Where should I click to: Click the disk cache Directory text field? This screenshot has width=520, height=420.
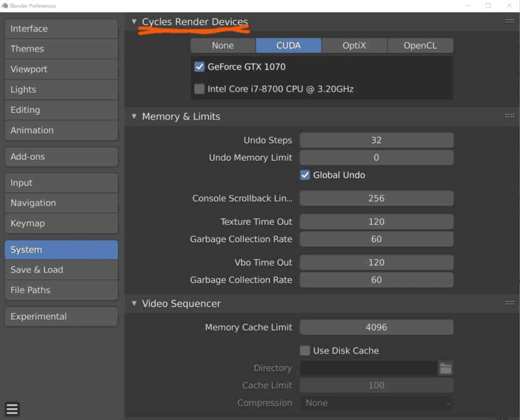pos(369,368)
